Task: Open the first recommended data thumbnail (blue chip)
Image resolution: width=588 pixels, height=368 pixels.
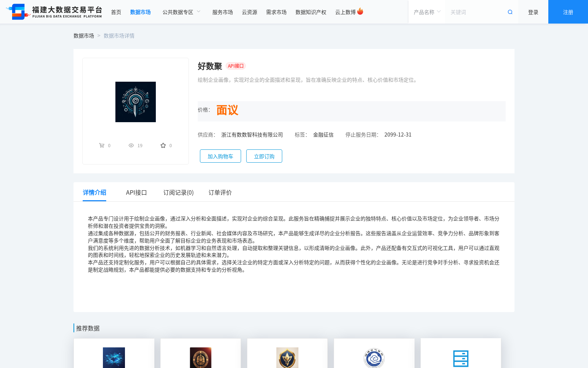Action: point(114,358)
